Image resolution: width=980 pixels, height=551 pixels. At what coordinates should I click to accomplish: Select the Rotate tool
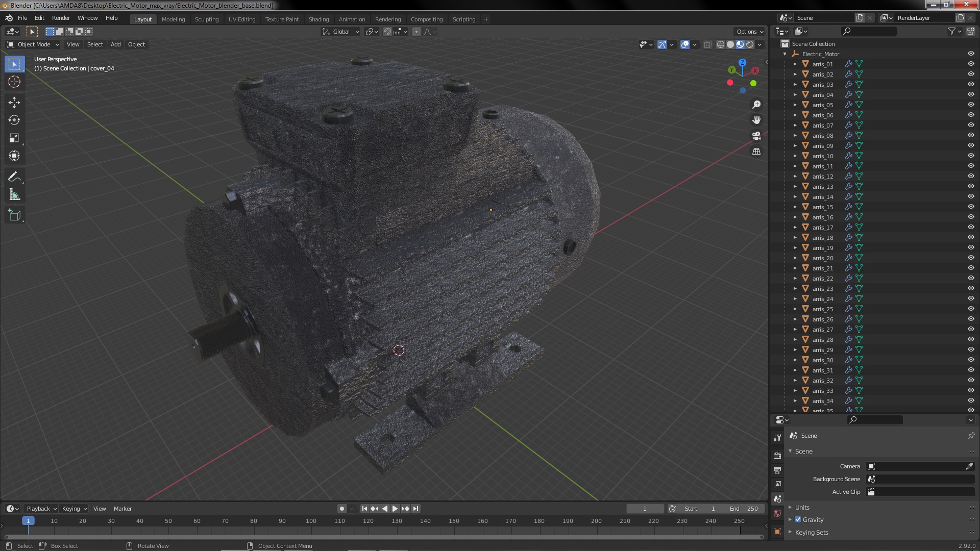(14, 120)
